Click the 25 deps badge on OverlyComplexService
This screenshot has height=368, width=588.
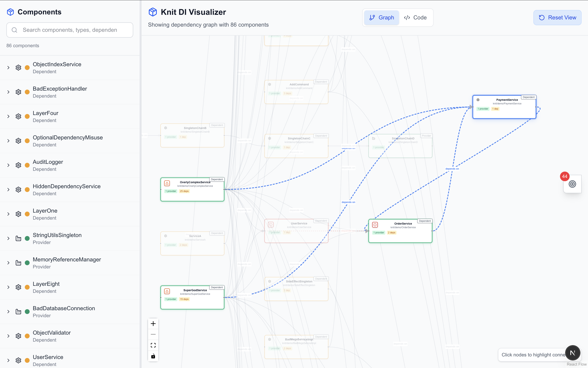point(184,191)
